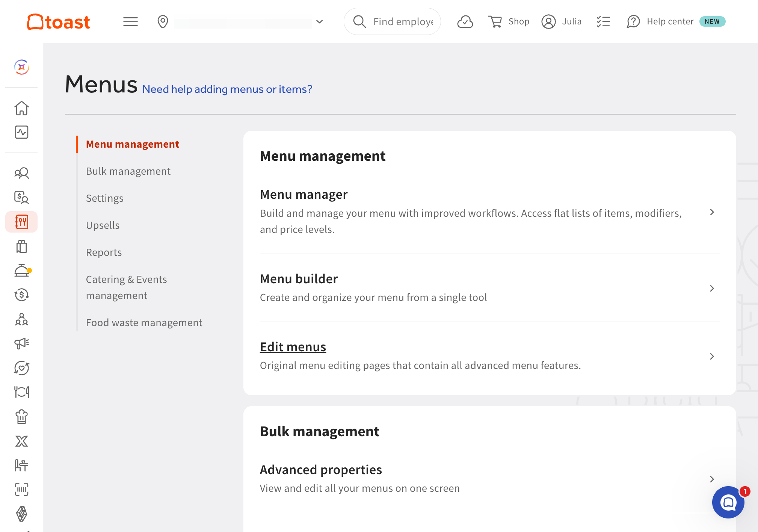
Task: Open the Edit menus link
Action: tap(293, 347)
